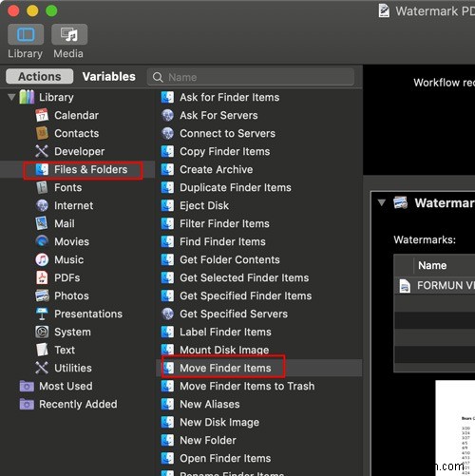
Task: Click the FORMUN watermark file icon
Action: [405, 286]
